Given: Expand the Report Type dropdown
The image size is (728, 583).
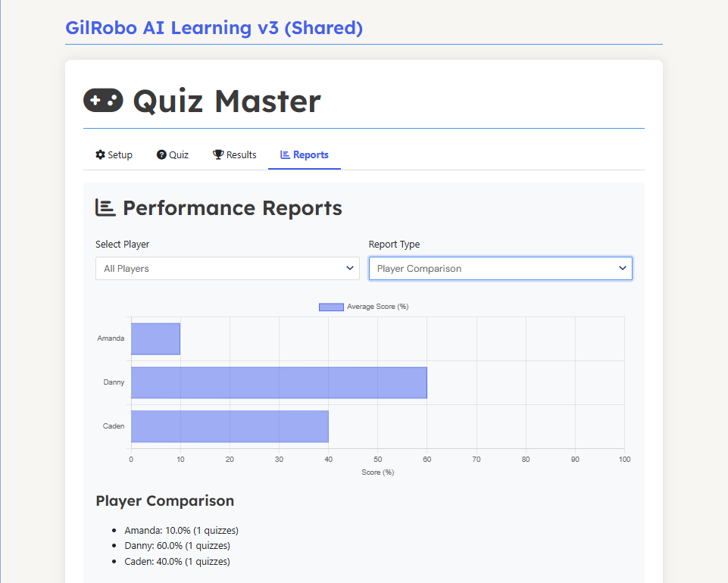Looking at the screenshot, I should coord(500,268).
